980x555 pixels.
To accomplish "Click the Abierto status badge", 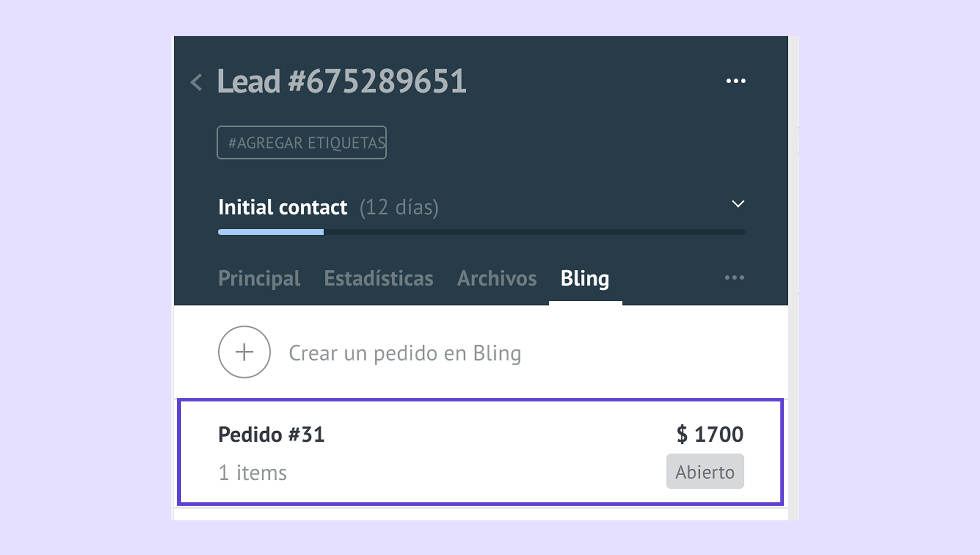I will [705, 471].
